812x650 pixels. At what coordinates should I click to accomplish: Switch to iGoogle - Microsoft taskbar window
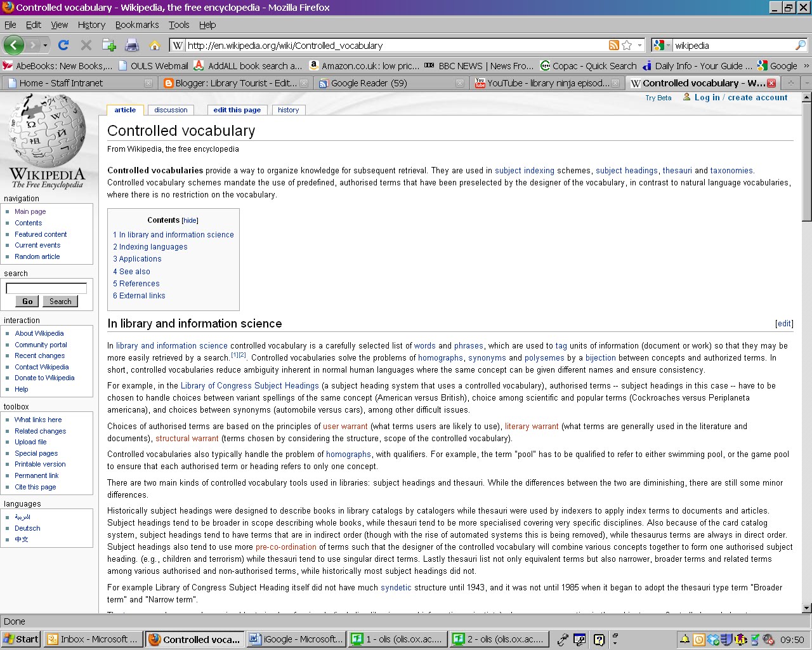[296, 639]
